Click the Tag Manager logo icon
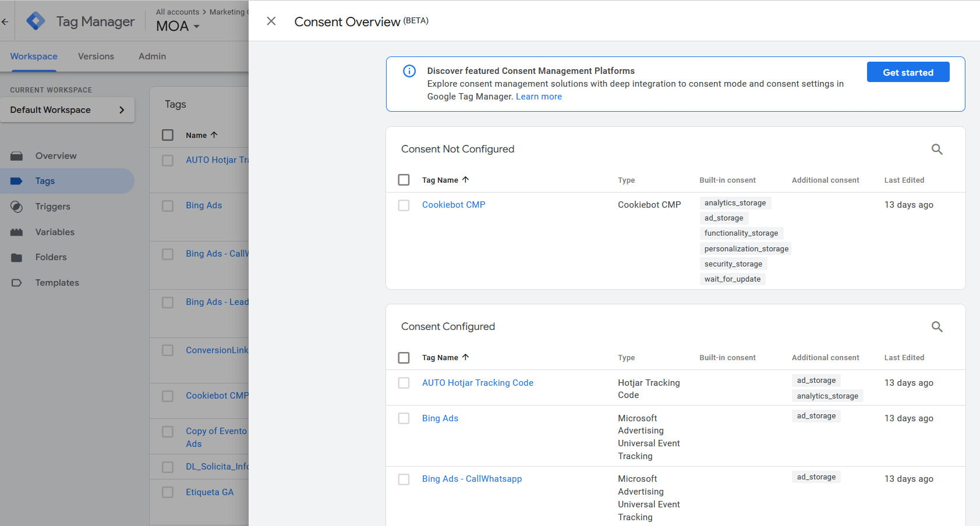 coord(36,21)
